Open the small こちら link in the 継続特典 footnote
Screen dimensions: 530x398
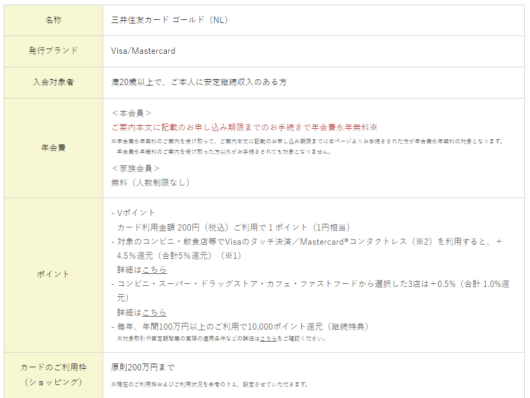pos(268,338)
